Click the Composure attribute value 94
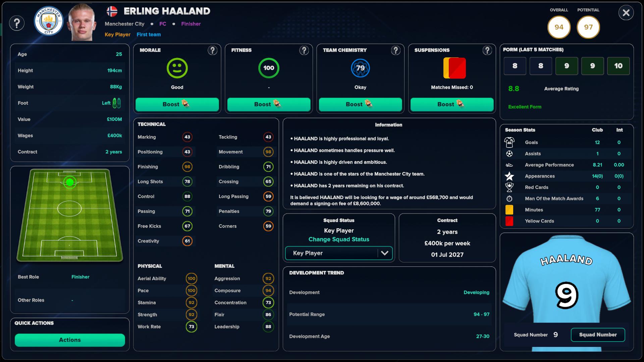 pyautogui.click(x=268, y=291)
